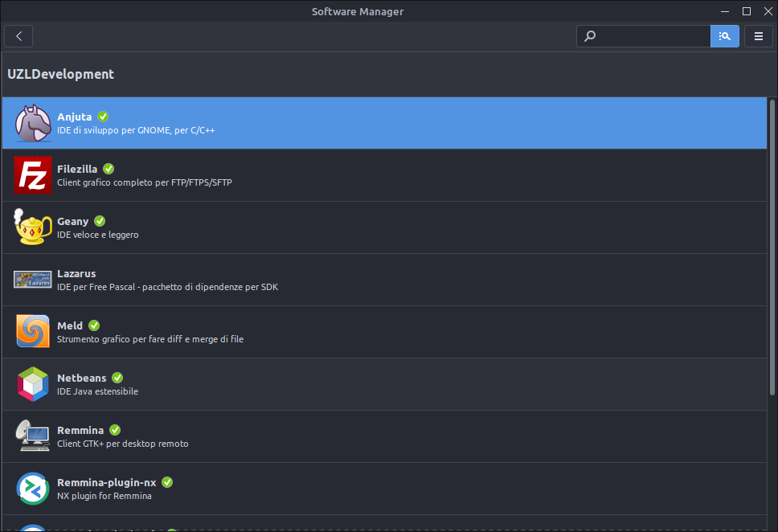Click the Remmina computer icon
This screenshot has width=778, height=532.
pos(33,436)
